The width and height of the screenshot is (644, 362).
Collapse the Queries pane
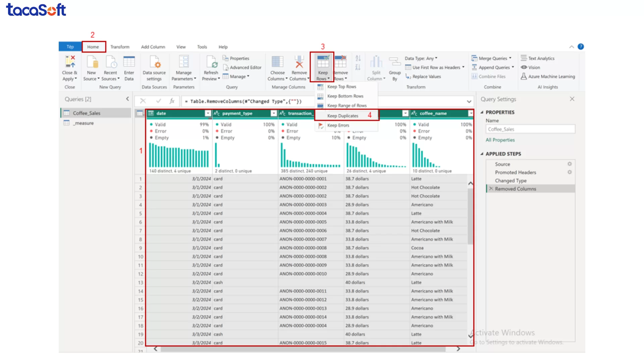pos(127,99)
